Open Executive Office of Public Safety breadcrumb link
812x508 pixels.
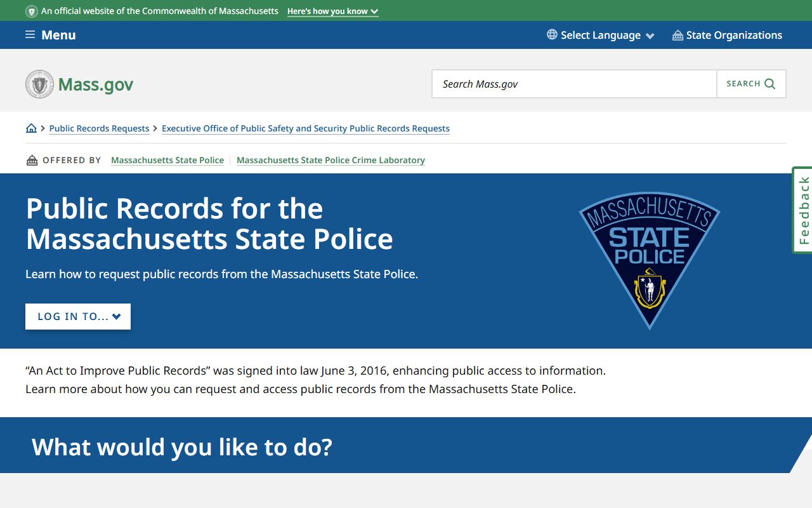306,128
